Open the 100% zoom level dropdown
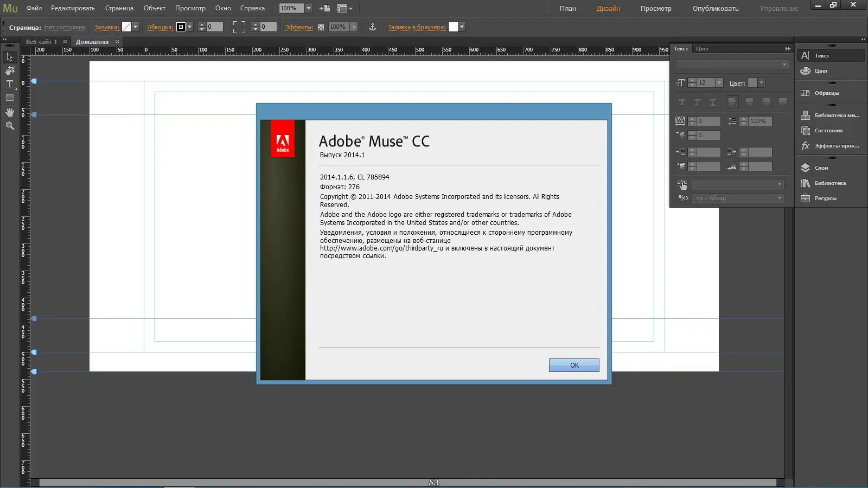The width and height of the screenshot is (868, 488). [x=309, y=8]
